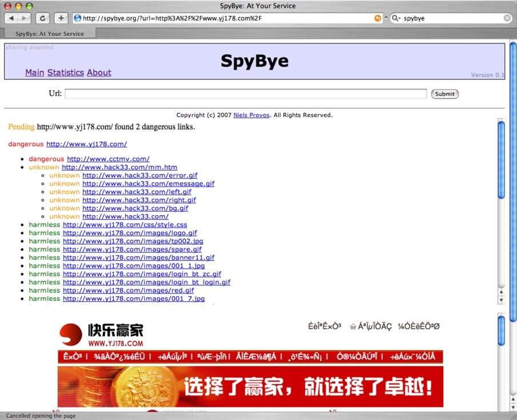Click the up arrow of the results list scrollbar

click(x=501, y=292)
